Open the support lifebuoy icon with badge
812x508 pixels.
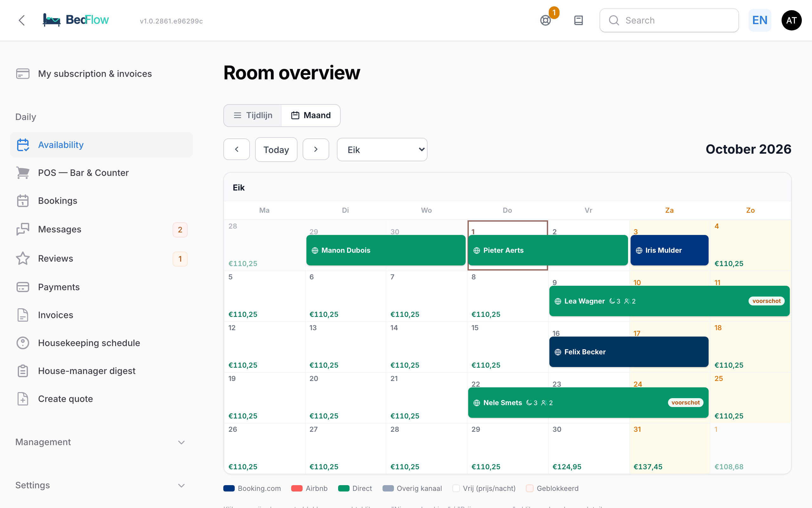click(546, 20)
